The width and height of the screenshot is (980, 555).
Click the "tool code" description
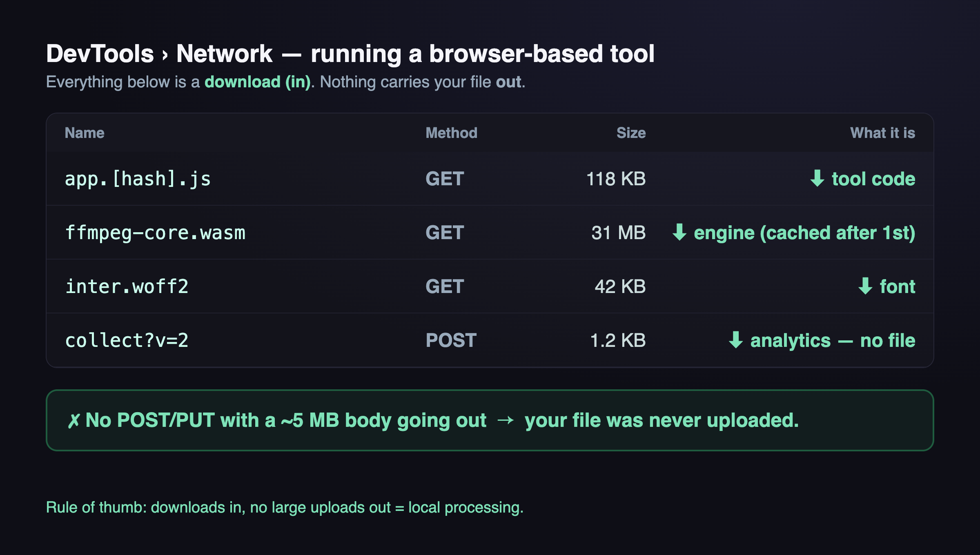pos(873,179)
